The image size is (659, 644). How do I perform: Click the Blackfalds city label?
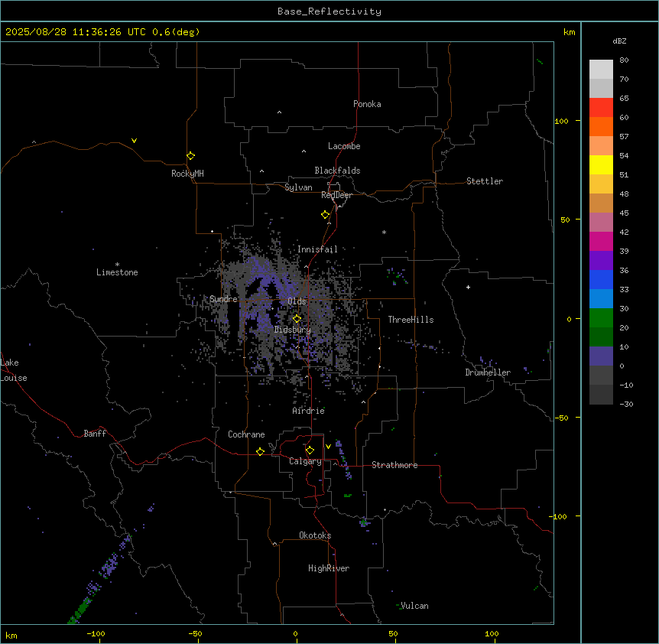337,171
